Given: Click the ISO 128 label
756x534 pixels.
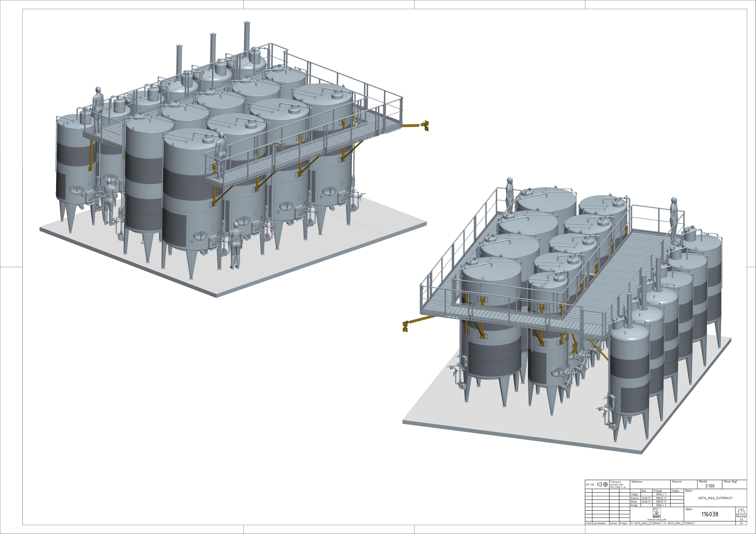Looking at the screenshot, I should tap(590, 485).
